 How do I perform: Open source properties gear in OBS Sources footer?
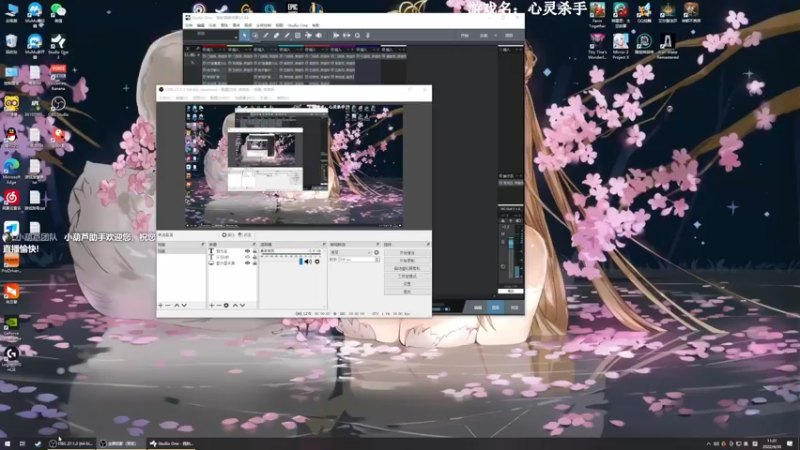click(x=226, y=305)
